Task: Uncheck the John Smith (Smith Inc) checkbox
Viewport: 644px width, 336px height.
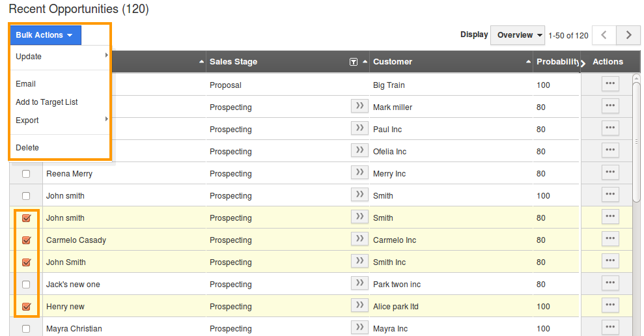Action: [26, 262]
